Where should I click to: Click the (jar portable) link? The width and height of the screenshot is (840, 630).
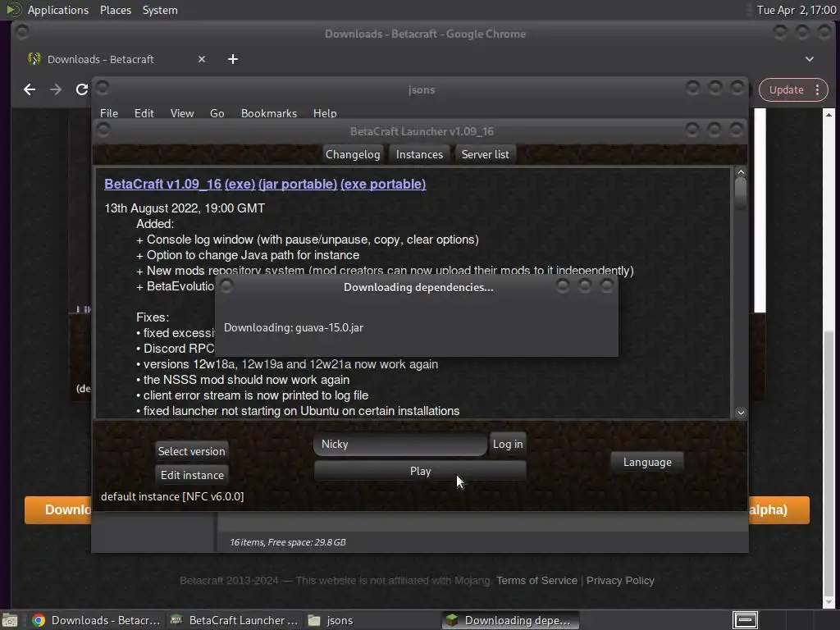[298, 184]
